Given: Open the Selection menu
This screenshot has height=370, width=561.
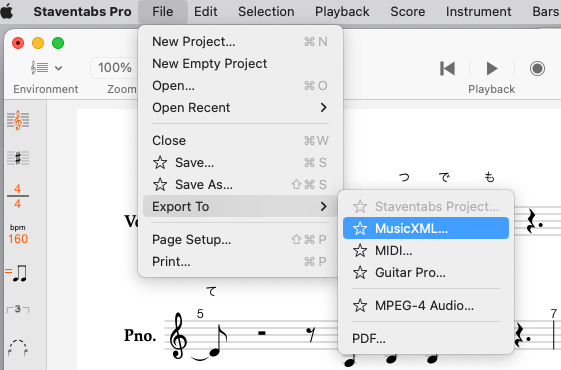Looking at the screenshot, I should pos(266,11).
